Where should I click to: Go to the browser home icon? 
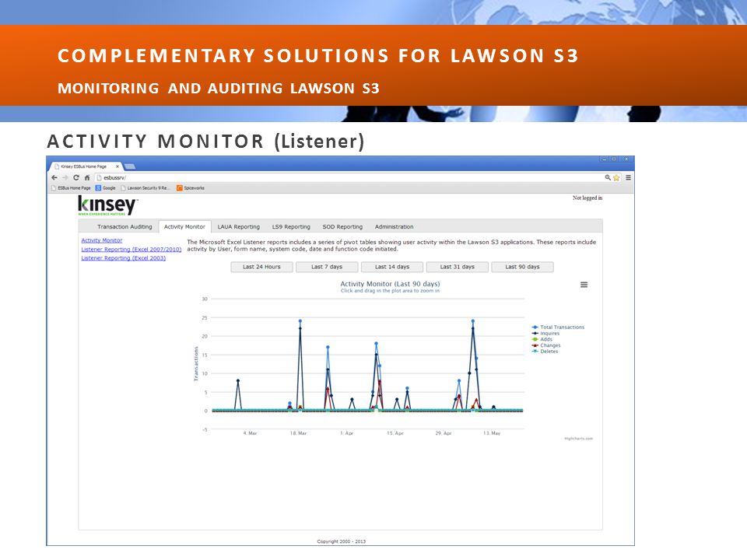tap(86, 177)
